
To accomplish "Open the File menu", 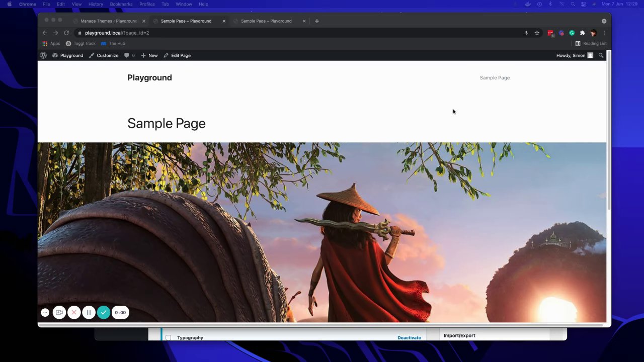I will point(46,4).
